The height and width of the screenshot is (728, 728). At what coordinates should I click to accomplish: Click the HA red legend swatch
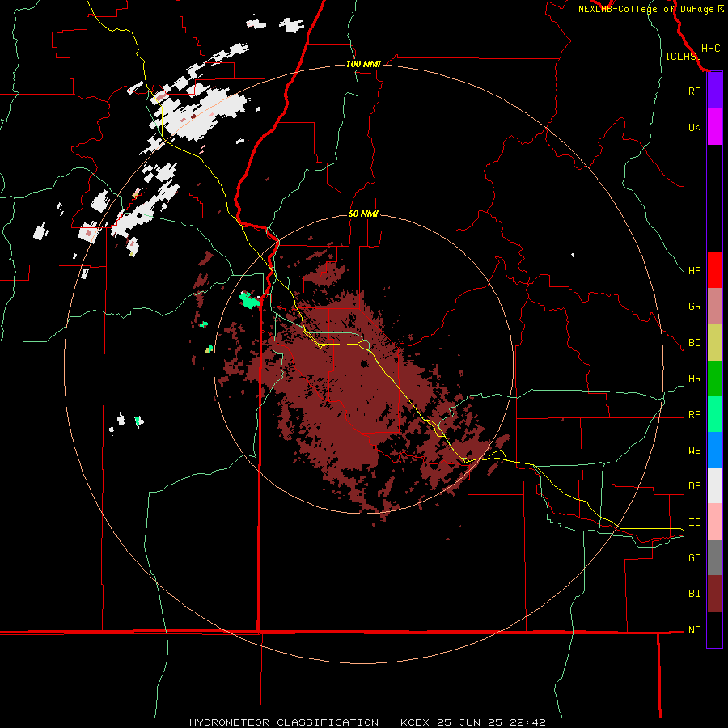714,270
